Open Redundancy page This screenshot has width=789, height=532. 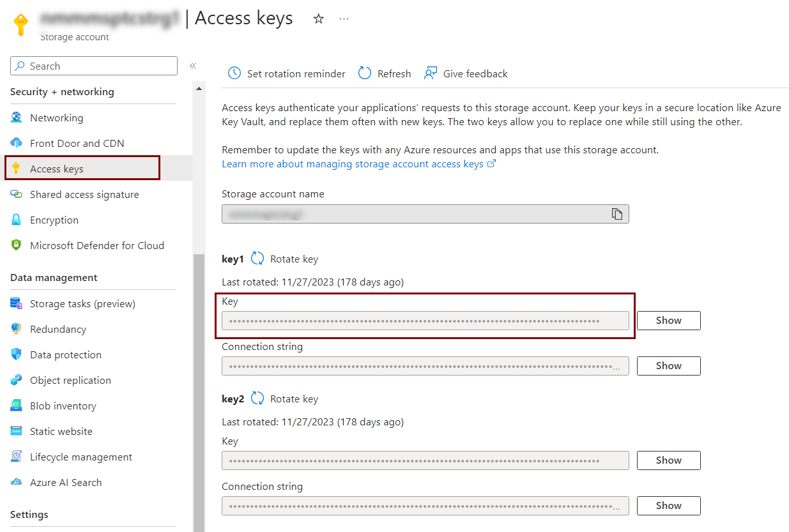coord(58,330)
